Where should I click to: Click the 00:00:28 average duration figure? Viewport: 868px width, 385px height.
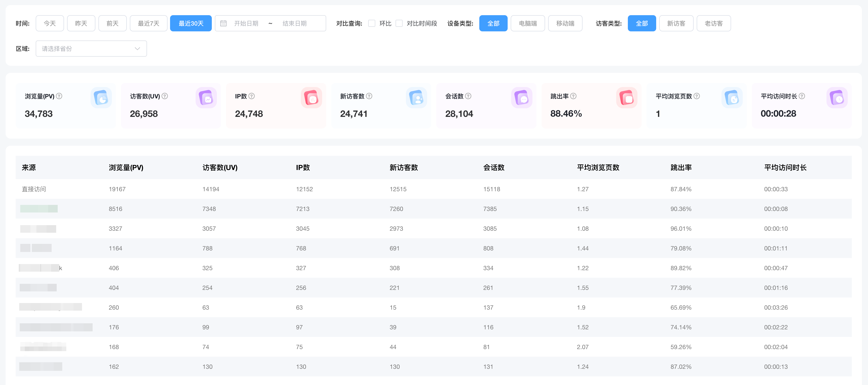click(x=778, y=114)
